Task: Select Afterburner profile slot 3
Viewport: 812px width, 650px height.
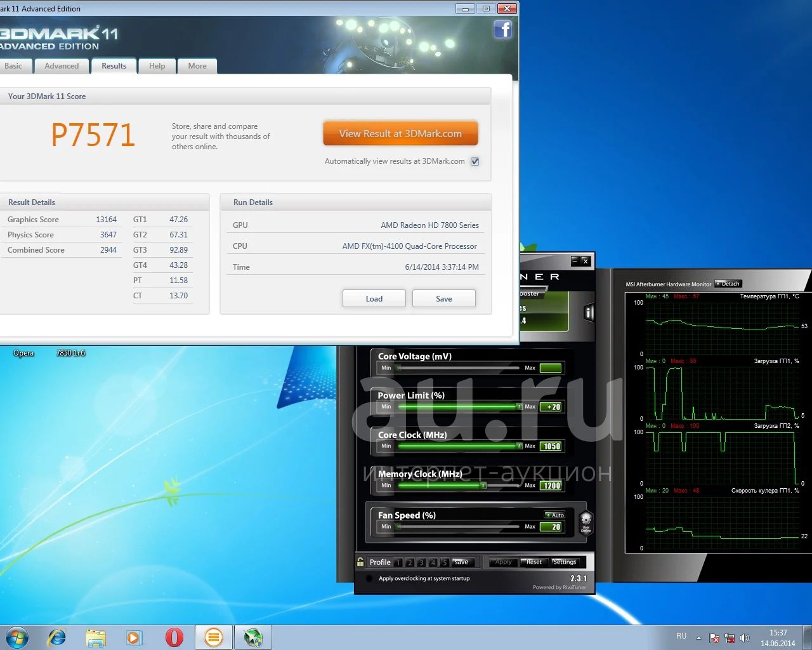Action: (x=421, y=562)
